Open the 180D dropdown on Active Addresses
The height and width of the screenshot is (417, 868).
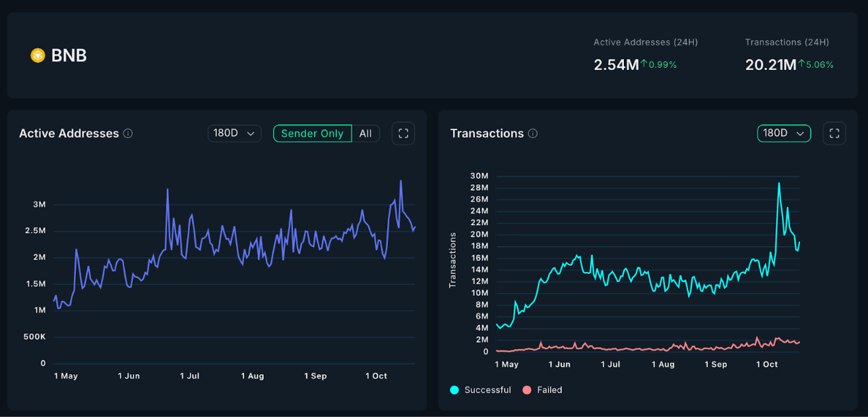click(x=234, y=133)
